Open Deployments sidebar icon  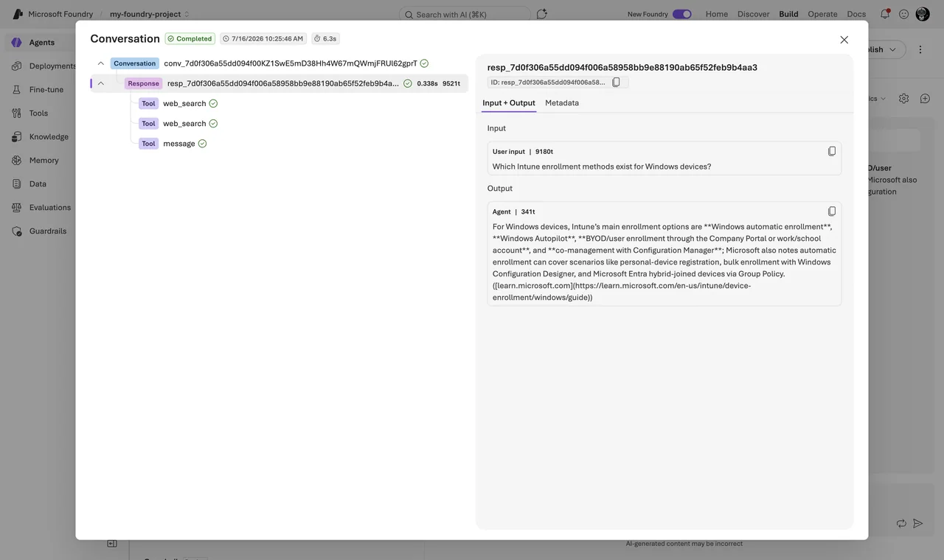click(17, 66)
